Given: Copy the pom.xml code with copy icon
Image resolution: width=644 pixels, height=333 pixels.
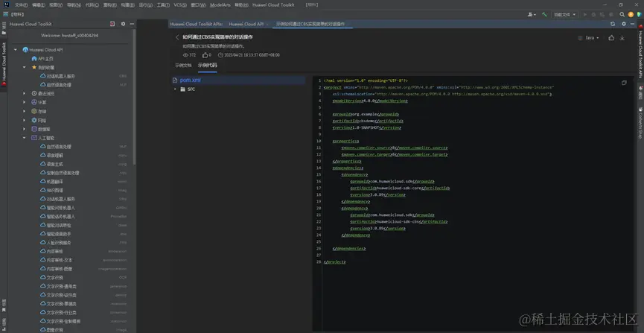Looking at the screenshot, I should pos(624,83).
